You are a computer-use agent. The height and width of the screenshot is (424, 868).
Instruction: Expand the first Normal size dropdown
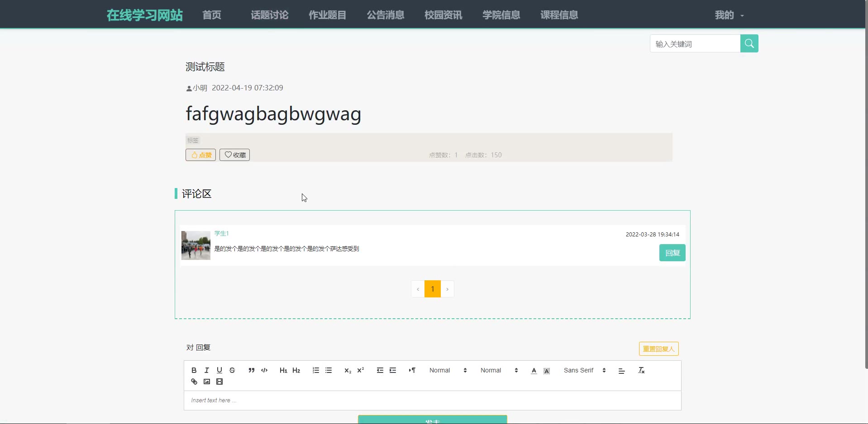[x=448, y=370]
